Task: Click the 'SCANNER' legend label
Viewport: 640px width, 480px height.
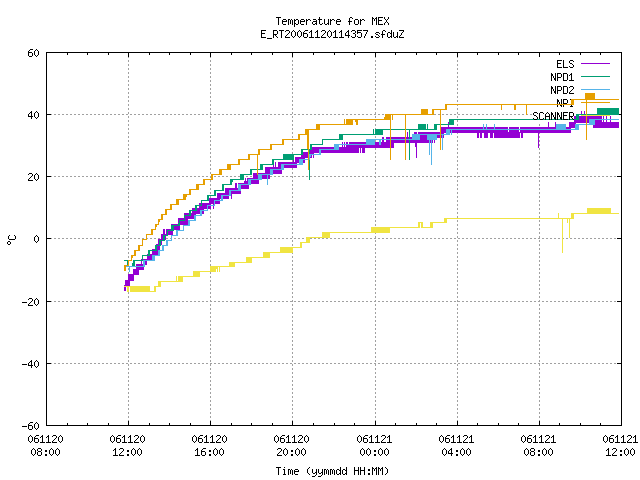Action: click(553, 116)
